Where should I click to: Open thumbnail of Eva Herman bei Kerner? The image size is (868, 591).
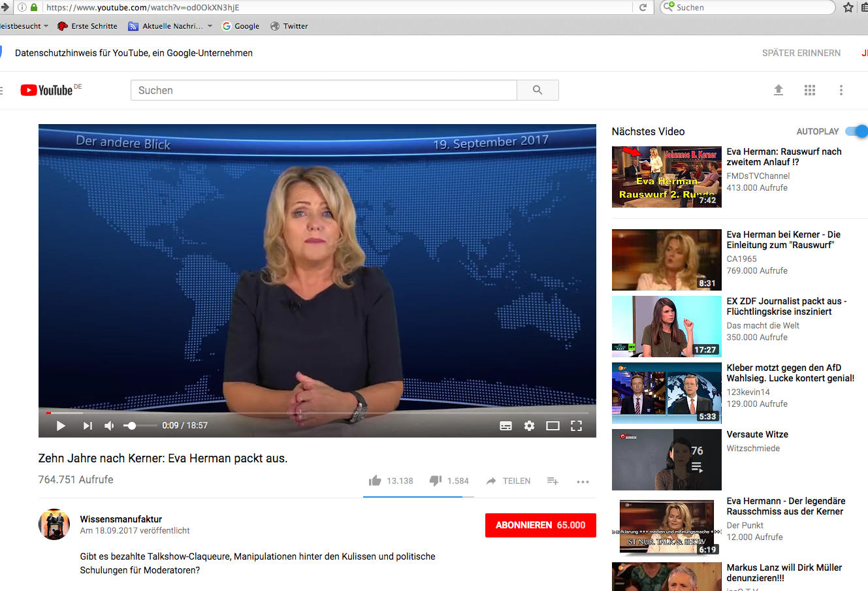pyautogui.click(x=667, y=260)
